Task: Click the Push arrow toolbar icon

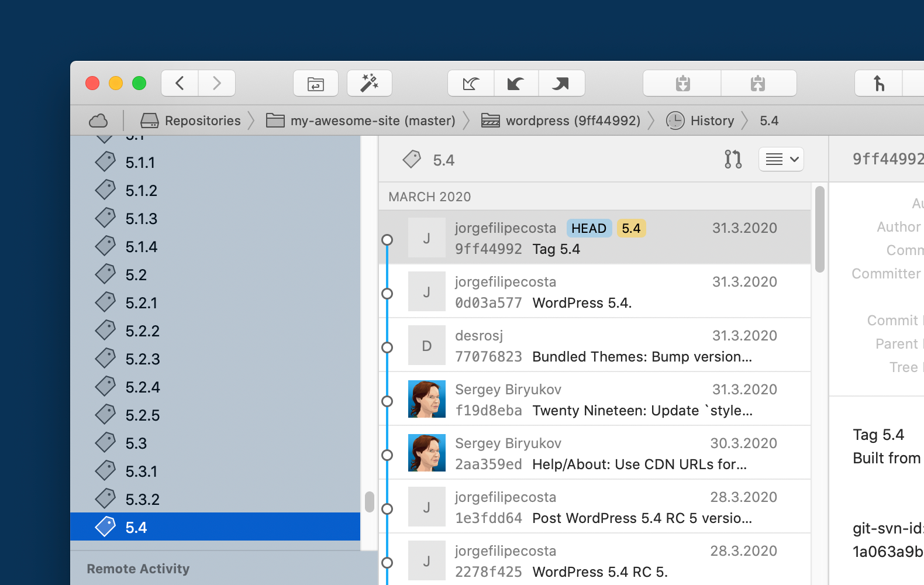Action: (561, 84)
